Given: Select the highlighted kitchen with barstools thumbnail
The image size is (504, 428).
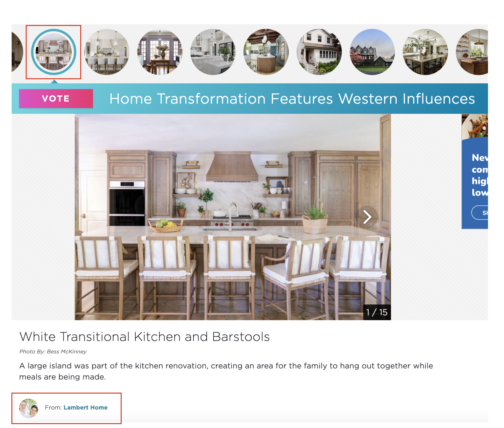Looking at the screenshot, I should (54, 52).
